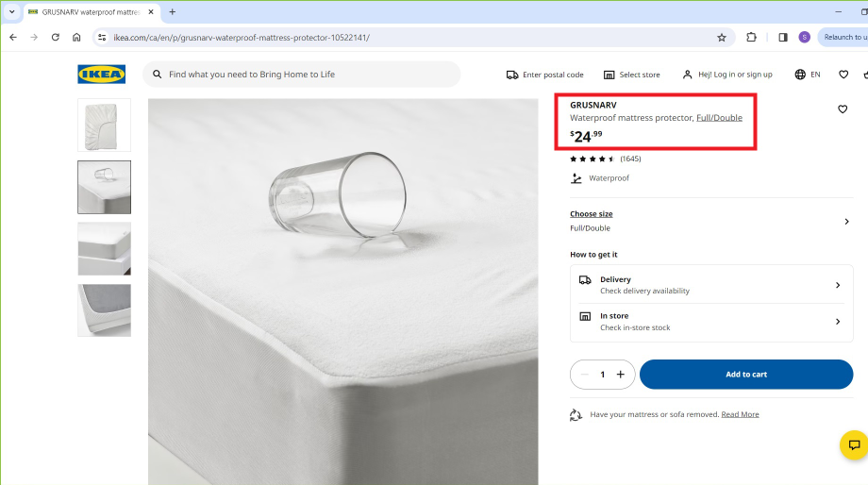The width and height of the screenshot is (868, 485).
Task: Click Hej! Log in or sign up
Action: point(726,75)
